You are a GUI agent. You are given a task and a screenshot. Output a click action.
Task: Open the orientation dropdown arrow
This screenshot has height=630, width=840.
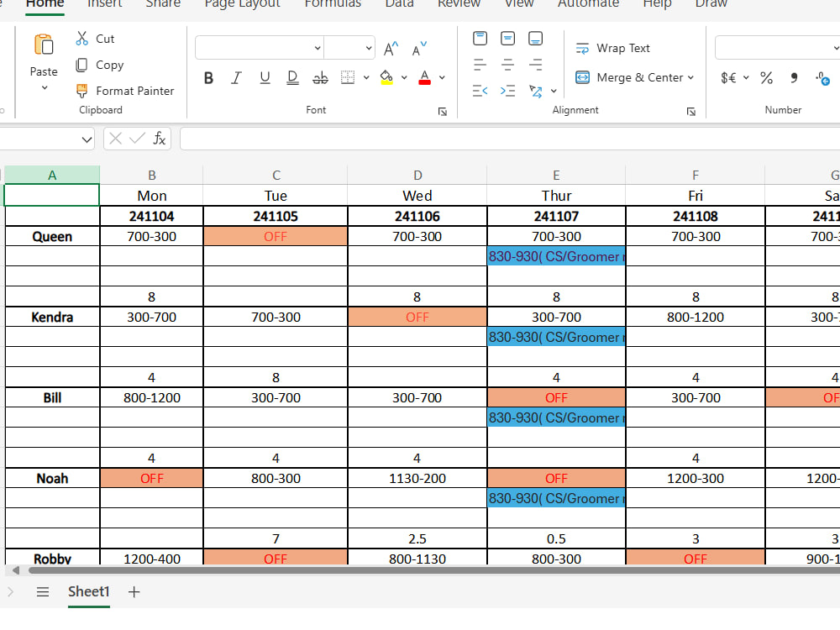(x=554, y=91)
